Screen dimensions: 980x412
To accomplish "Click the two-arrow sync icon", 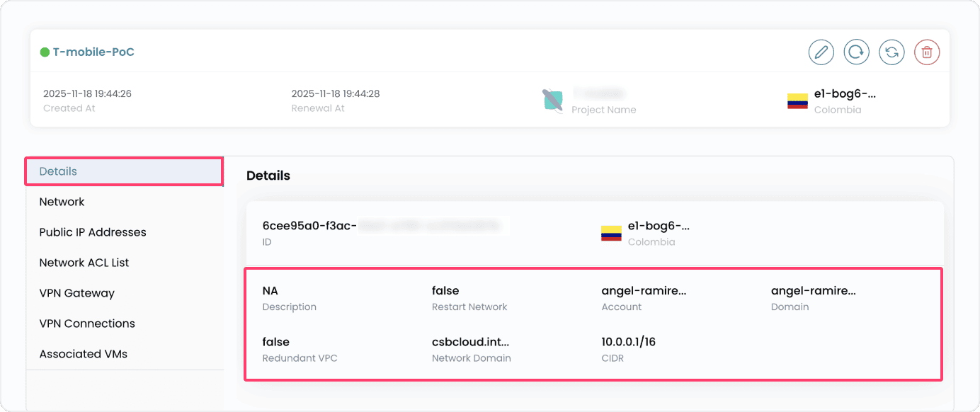I will coord(891,52).
